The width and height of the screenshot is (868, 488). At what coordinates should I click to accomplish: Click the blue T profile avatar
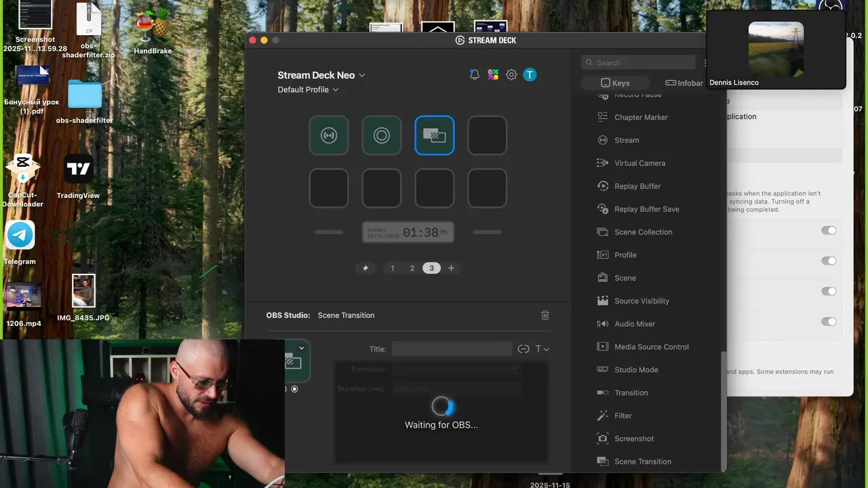530,75
